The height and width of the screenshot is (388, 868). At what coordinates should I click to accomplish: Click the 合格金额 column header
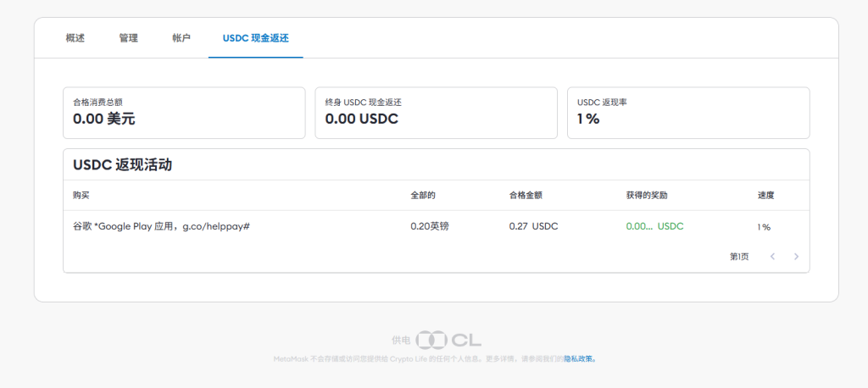tap(525, 195)
